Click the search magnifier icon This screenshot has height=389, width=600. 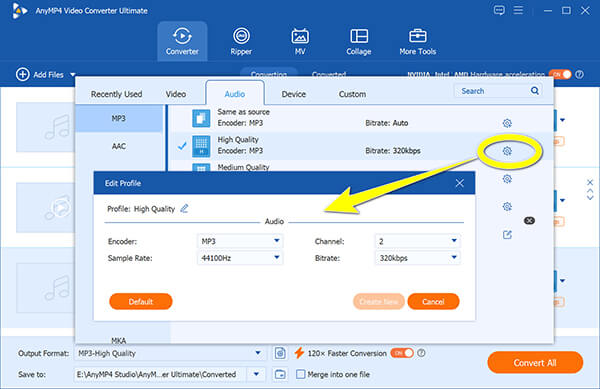535,91
